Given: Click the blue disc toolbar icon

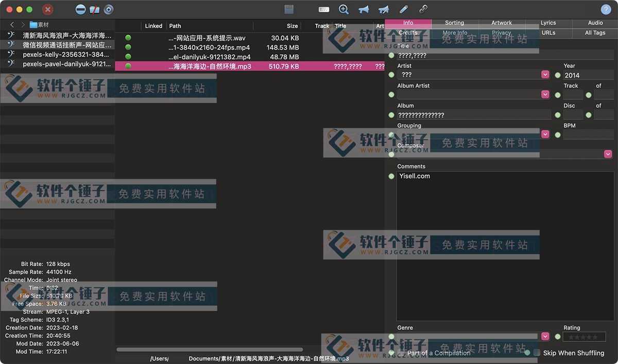Looking at the screenshot, I should point(108,9).
